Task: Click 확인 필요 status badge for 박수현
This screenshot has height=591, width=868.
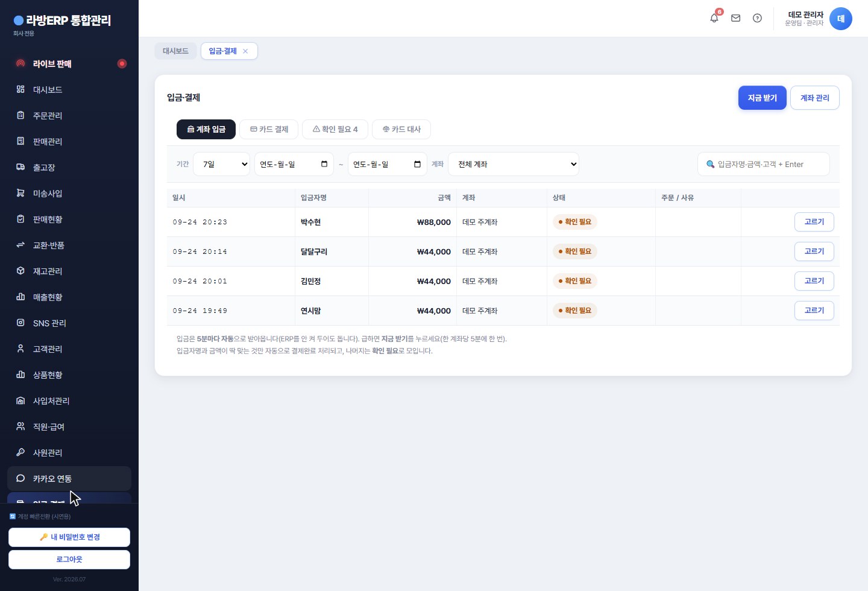Action: 575,222
